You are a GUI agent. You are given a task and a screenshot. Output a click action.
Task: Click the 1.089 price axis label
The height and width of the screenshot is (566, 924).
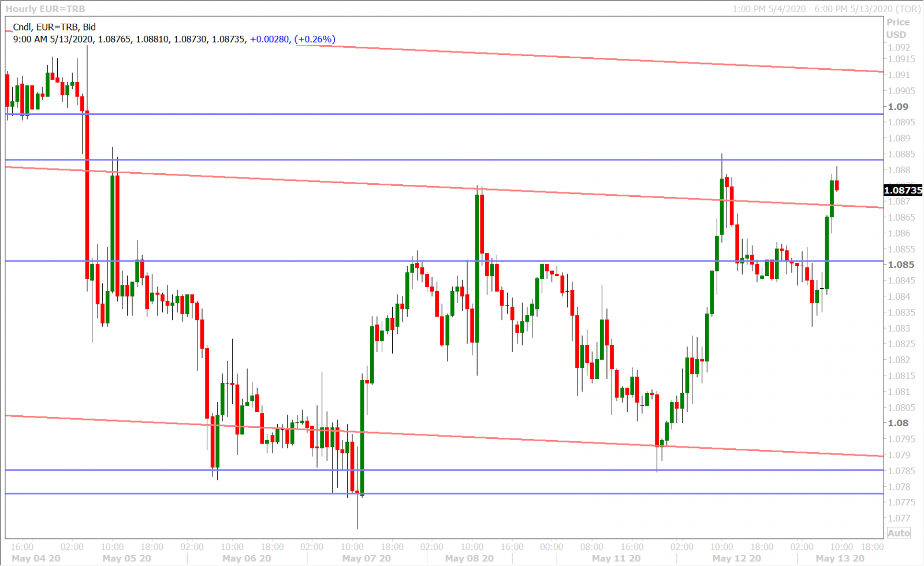899,138
